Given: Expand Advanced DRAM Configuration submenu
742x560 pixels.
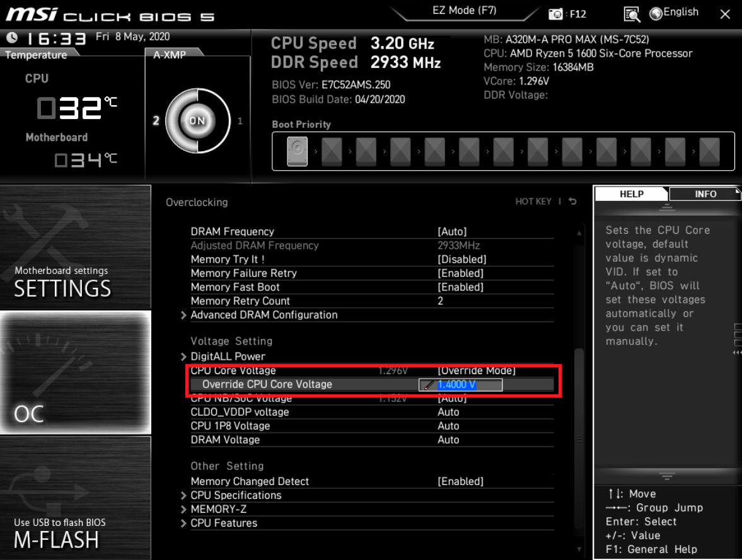Looking at the screenshot, I should click(264, 315).
